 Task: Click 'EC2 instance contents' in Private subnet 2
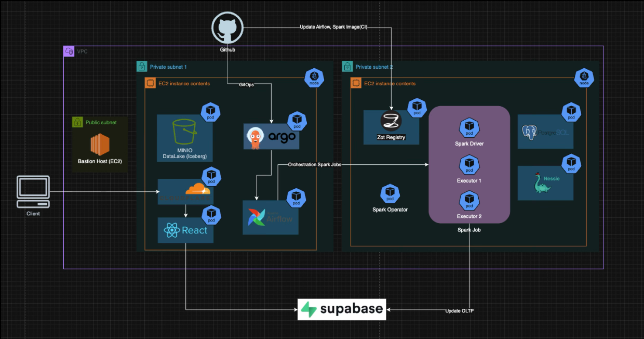[390, 83]
